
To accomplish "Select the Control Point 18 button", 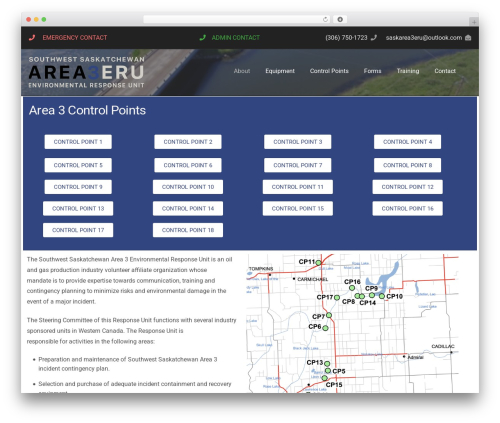I will pos(188,230).
